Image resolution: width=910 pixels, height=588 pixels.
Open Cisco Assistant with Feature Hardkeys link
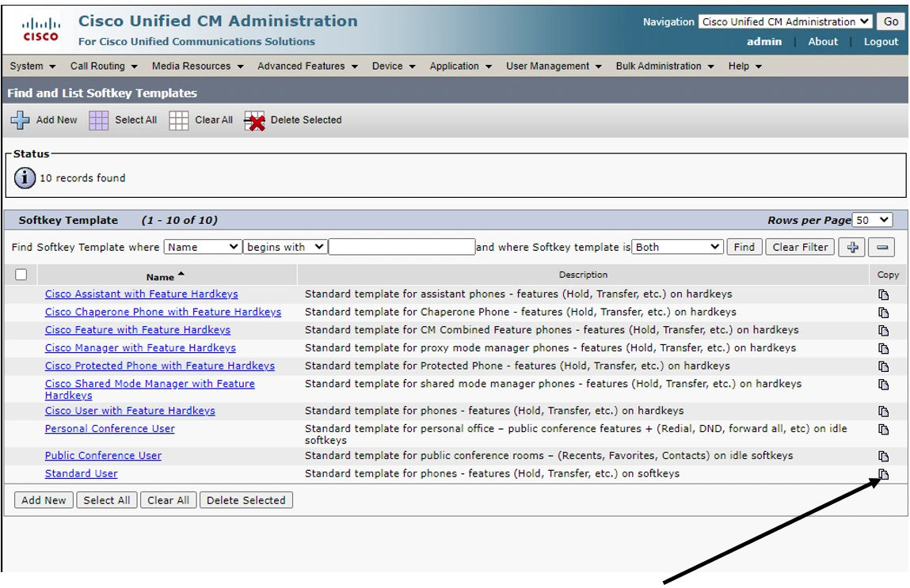[142, 294]
